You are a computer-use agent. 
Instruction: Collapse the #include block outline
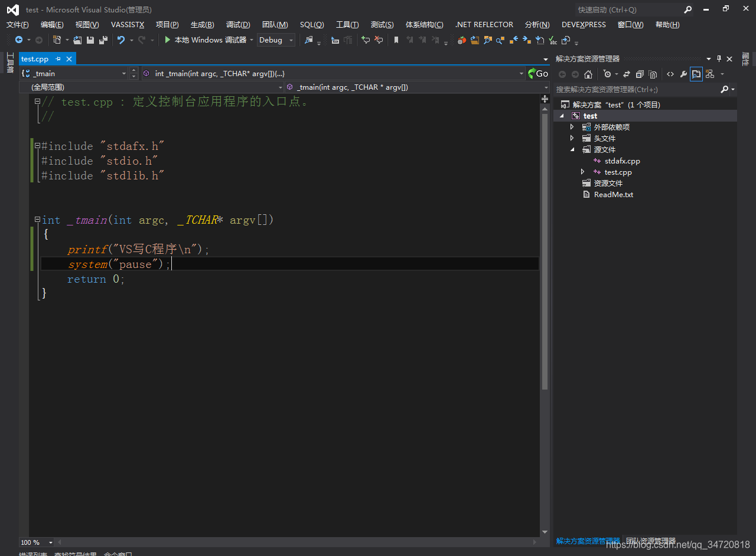coord(37,146)
